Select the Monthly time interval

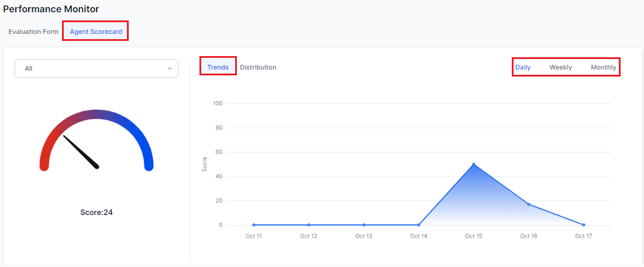(603, 67)
